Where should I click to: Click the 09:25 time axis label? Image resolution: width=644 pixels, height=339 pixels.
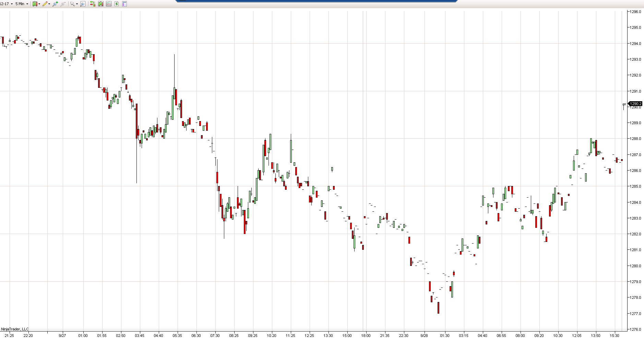click(253, 336)
